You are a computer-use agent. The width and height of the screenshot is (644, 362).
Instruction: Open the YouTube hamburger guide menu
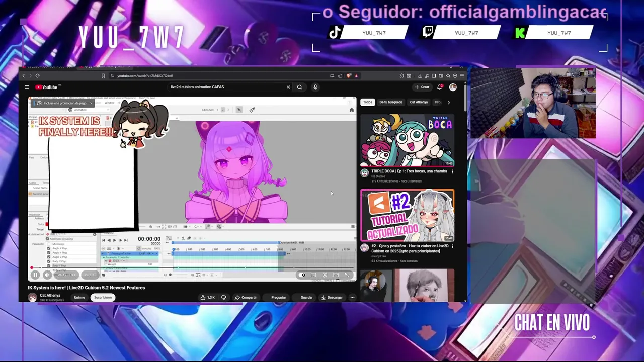pyautogui.click(x=27, y=87)
